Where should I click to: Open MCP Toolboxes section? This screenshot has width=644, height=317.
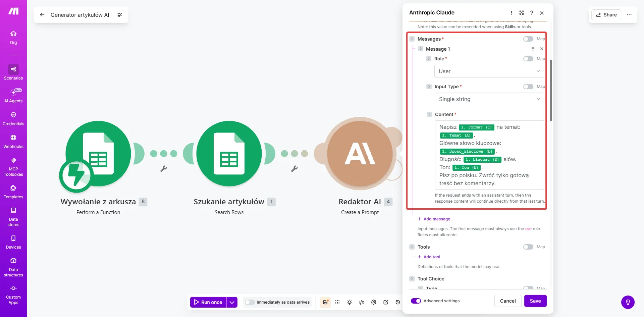[13, 167]
